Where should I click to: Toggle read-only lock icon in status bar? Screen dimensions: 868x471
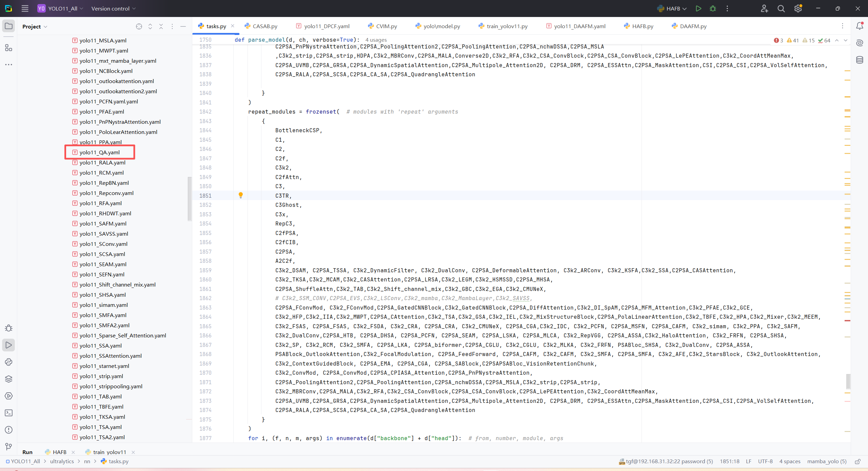click(x=858, y=462)
